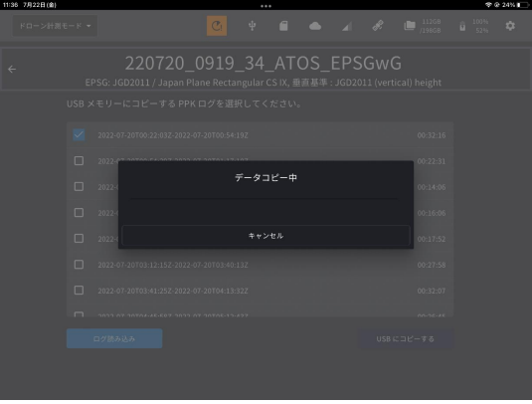
Task: Select the SD card icon
Action: 283,26
